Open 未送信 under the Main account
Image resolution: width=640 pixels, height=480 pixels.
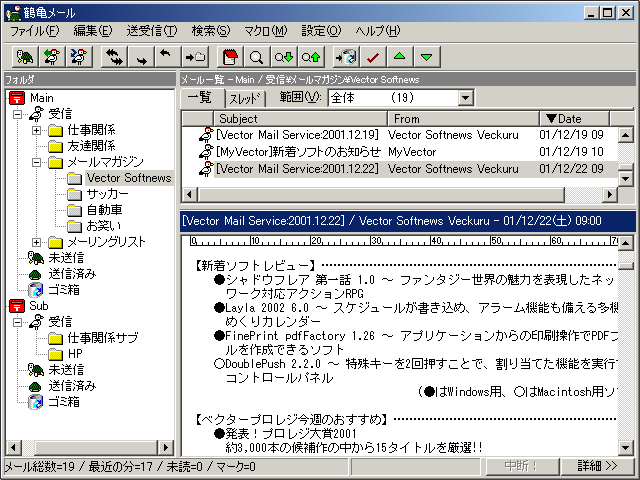click(x=56, y=258)
